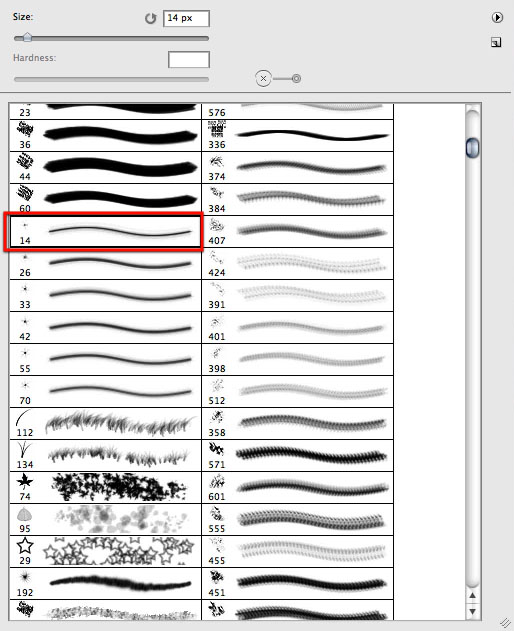The image size is (514, 631).
Task: Select the 74 maple leaf brush
Action: pos(105,487)
